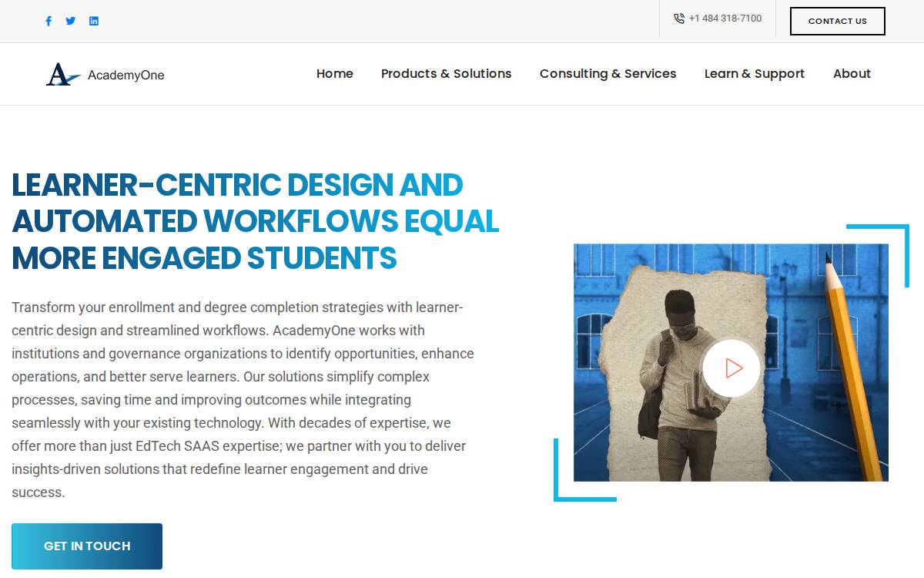Click the +1 484 318-7100 phone number
This screenshot has width=924, height=578.
725,18
